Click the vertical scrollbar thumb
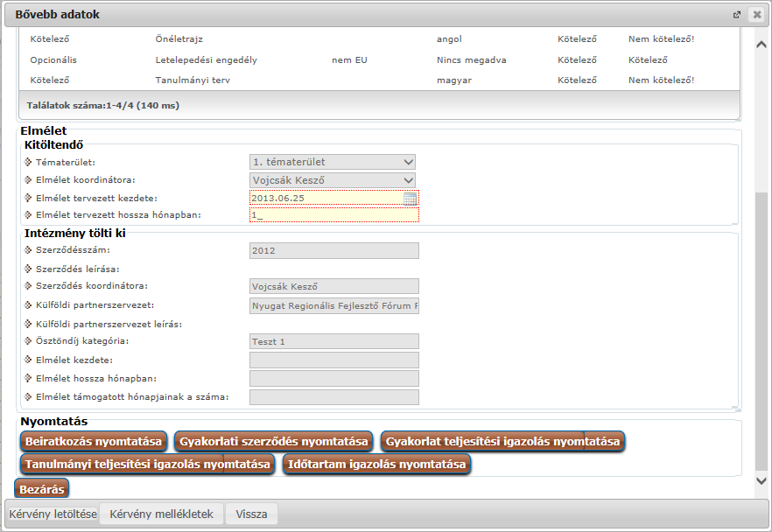This screenshot has width=772, height=532. tap(761, 332)
